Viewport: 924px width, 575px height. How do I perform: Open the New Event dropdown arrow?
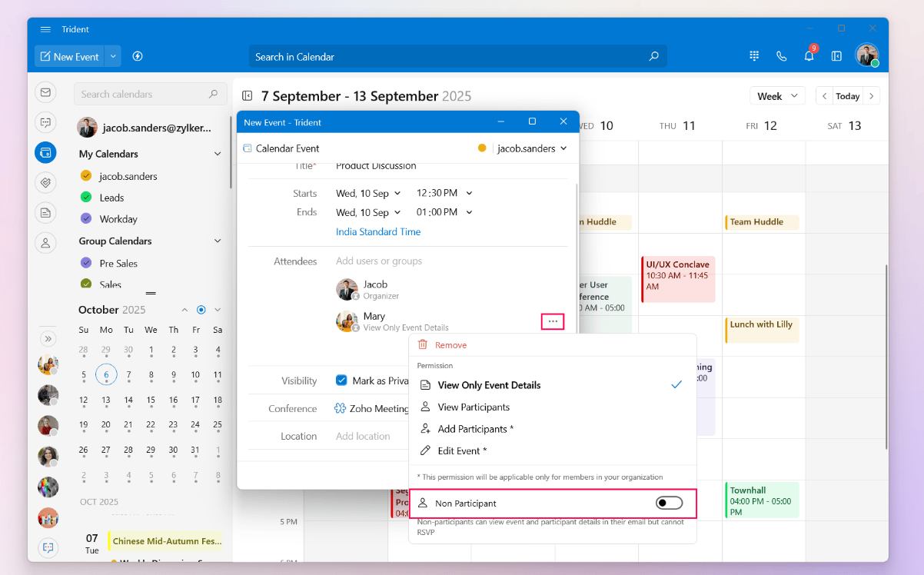pos(113,56)
